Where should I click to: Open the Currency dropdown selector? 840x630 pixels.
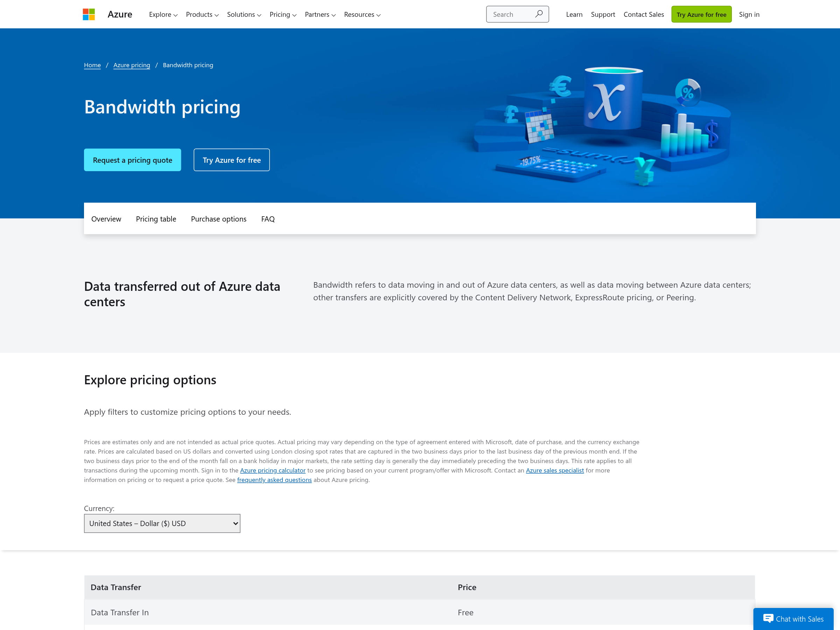point(162,523)
